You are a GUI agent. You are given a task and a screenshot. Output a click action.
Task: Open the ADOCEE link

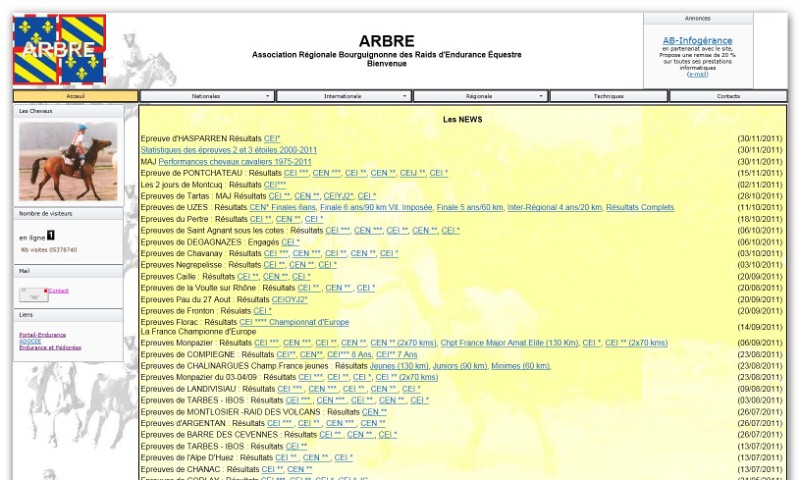point(30,341)
